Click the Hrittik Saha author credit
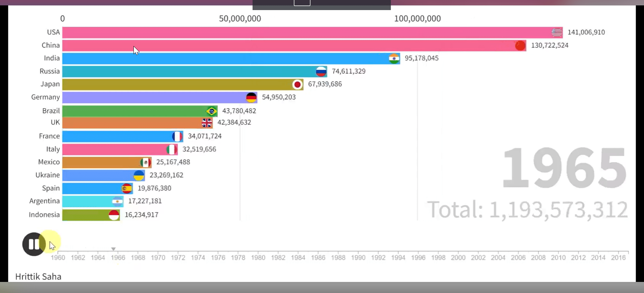The image size is (644, 293). click(38, 277)
